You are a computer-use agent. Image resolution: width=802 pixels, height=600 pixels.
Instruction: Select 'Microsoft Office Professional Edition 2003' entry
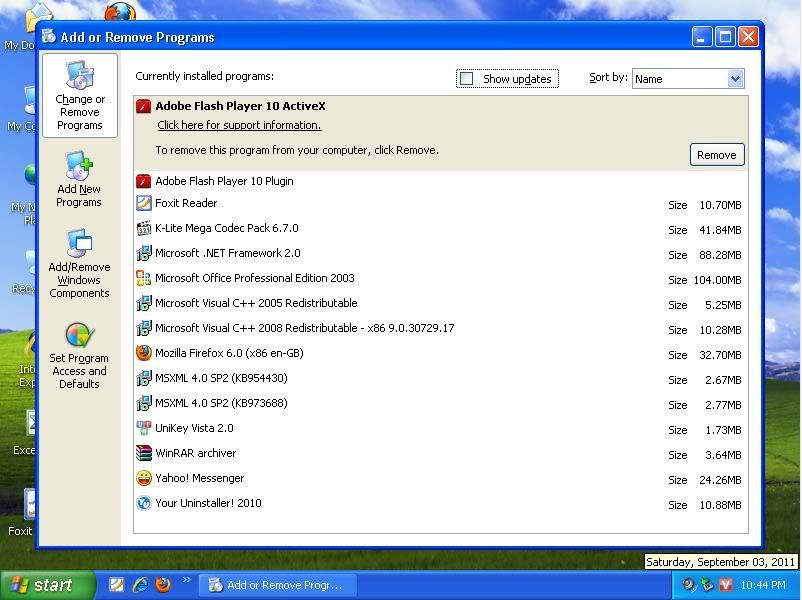(255, 278)
